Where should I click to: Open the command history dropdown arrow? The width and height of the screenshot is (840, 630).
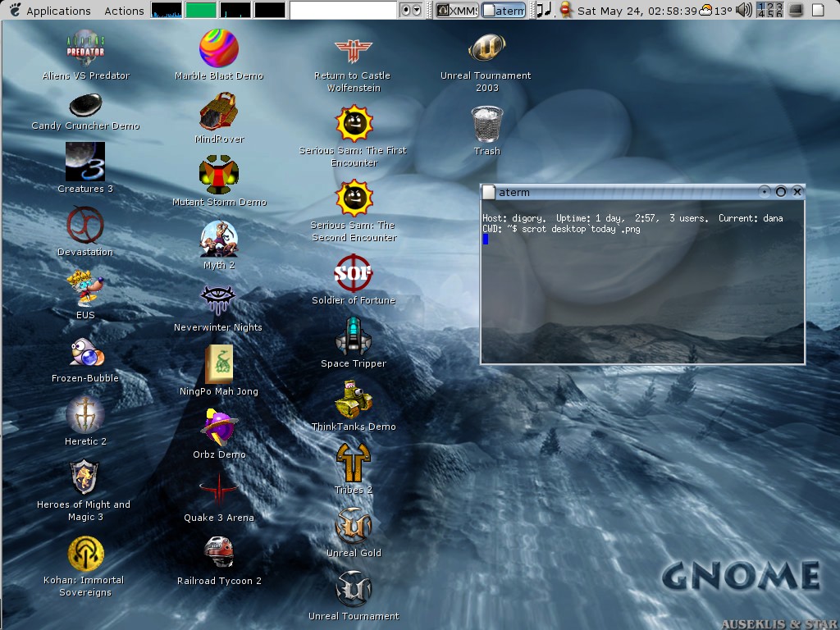click(x=416, y=10)
